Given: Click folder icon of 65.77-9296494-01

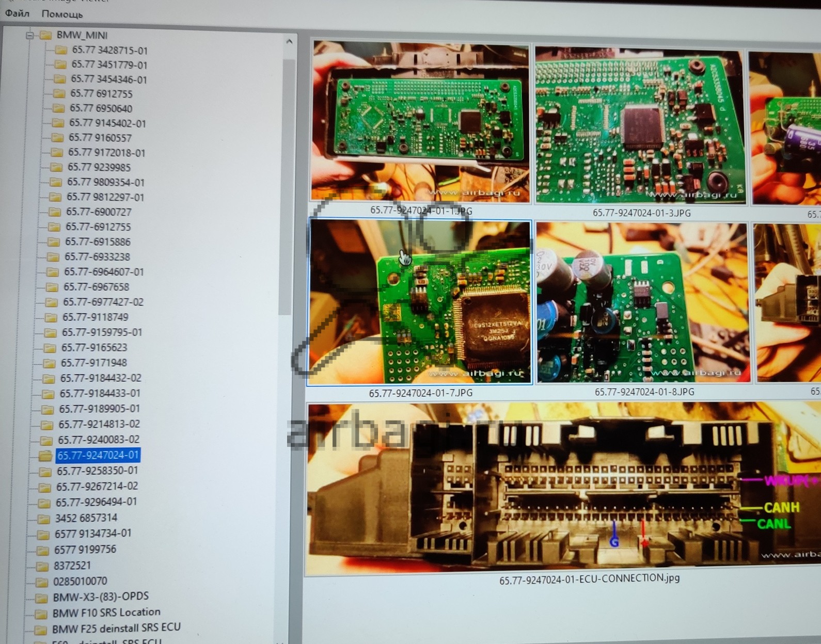Looking at the screenshot, I should click(x=44, y=503).
